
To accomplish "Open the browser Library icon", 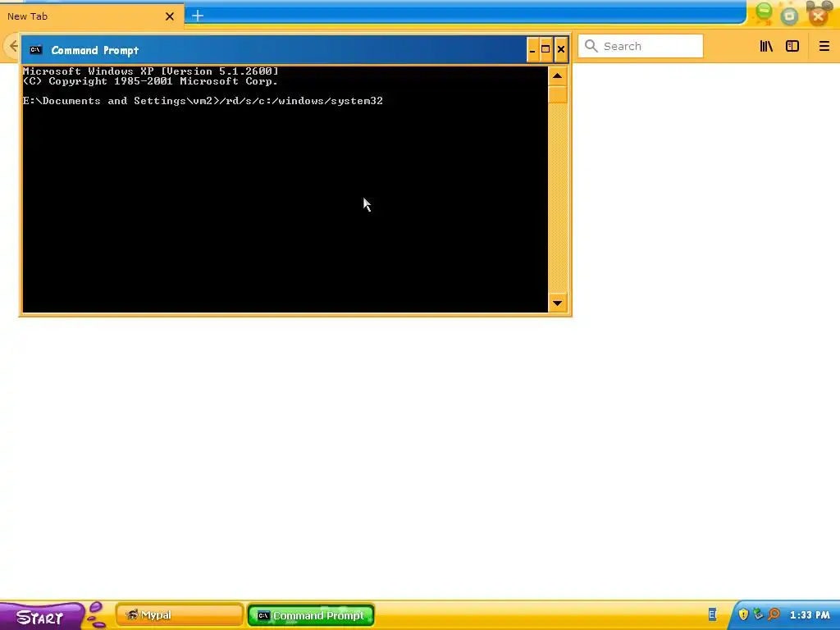I will coord(767,46).
